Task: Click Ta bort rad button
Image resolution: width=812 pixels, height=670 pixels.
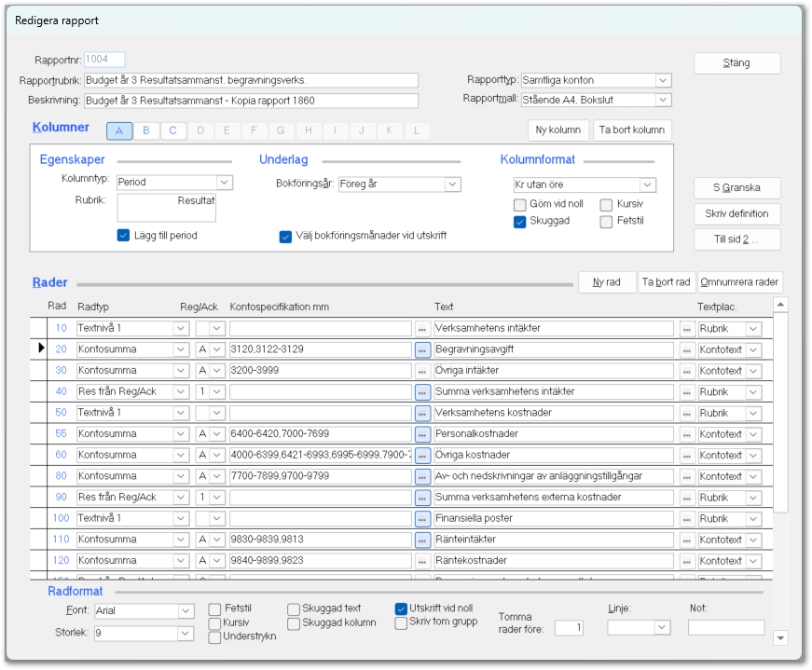Action: coord(666,282)
